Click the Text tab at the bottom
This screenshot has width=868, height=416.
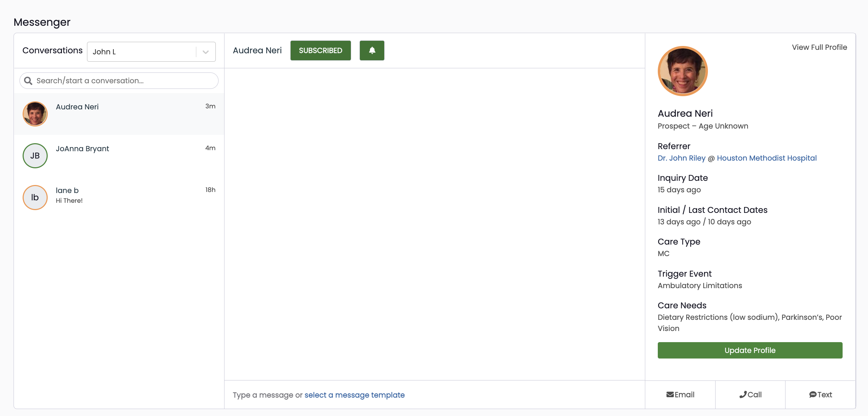point(820,395)
